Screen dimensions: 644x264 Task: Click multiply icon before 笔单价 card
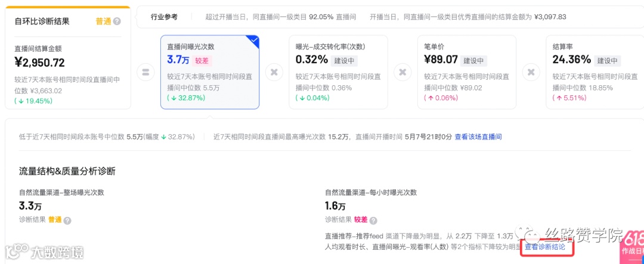tap(402, 73)
